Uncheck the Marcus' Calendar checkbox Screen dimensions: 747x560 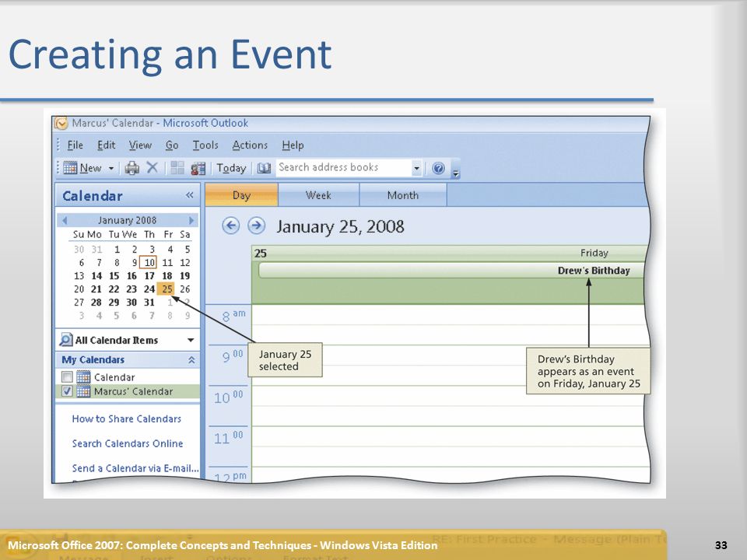pos(67,391)
